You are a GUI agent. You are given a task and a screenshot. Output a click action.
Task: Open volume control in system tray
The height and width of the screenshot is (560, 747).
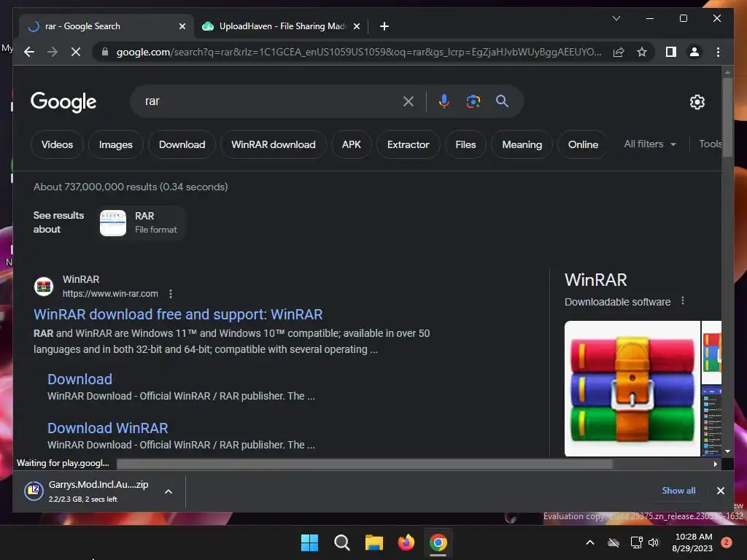coord(654,542)
